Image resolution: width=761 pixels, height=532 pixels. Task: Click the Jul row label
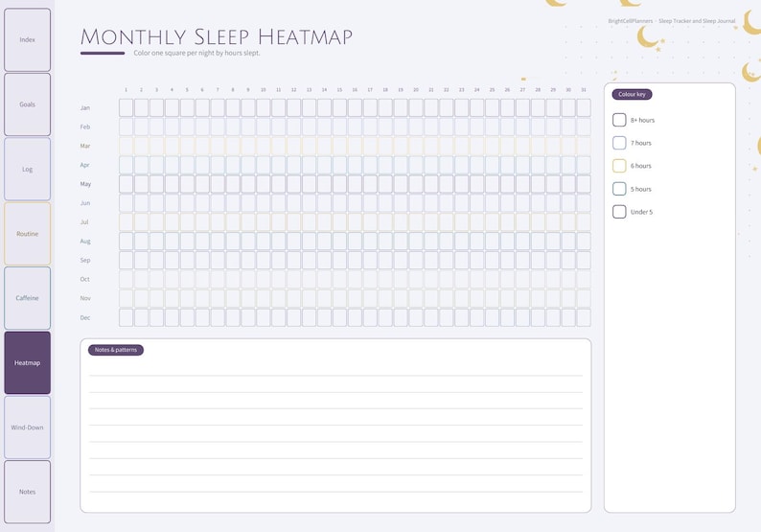point(84,221)
